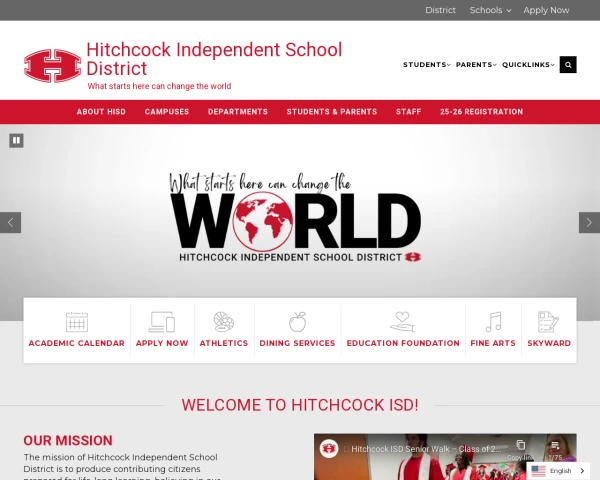The width and height of the screenshot is (600, 480).
Task: Go to previous slide arrow
Action: [x=10, y=222]
